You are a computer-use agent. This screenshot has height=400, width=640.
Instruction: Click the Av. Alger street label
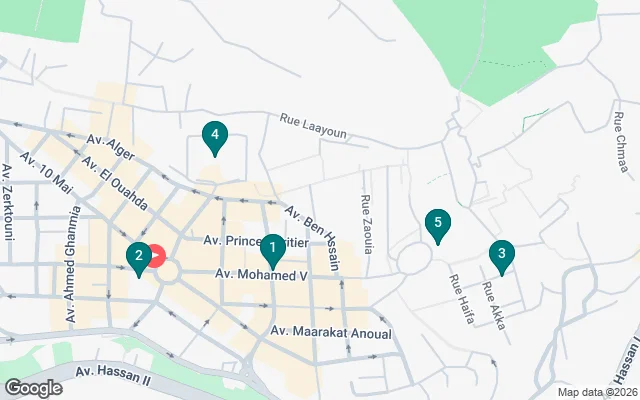coord(110,148)
